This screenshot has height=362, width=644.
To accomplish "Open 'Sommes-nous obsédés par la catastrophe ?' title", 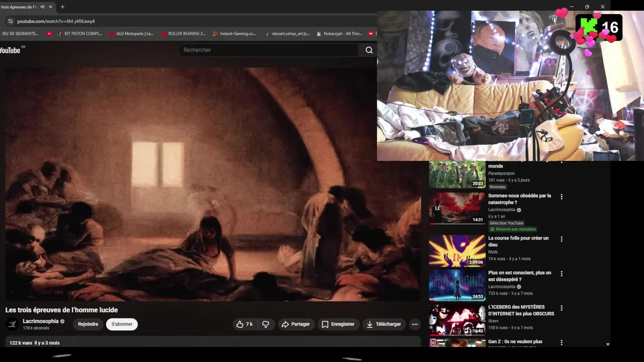I will [519, 199].
